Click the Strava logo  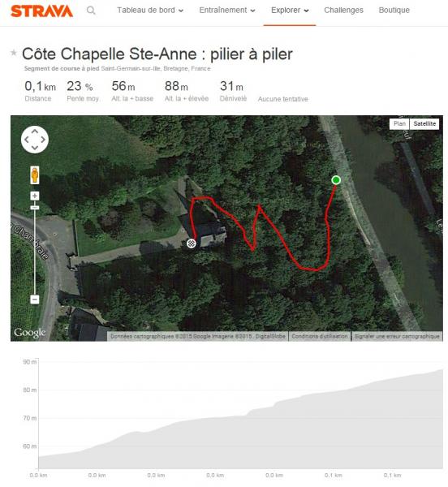(42, 11)
